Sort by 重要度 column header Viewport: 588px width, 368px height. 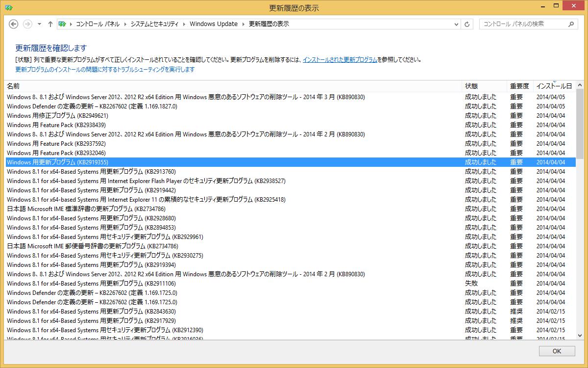[x=520, y=86]
